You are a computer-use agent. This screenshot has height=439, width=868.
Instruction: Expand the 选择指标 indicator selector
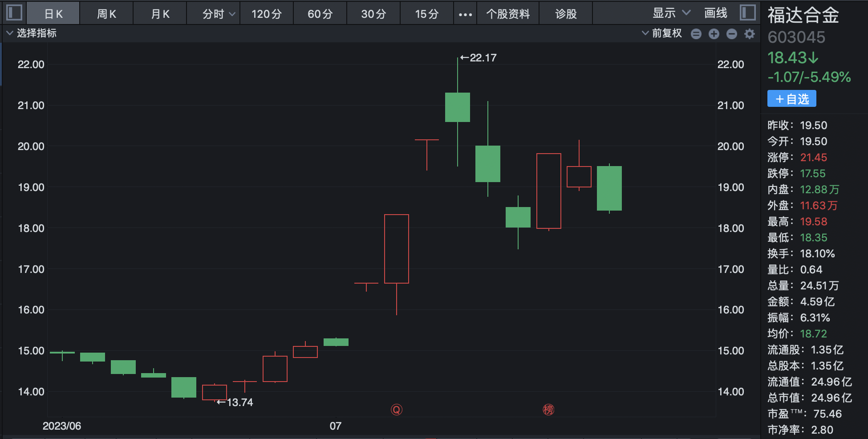click(31, 33)
